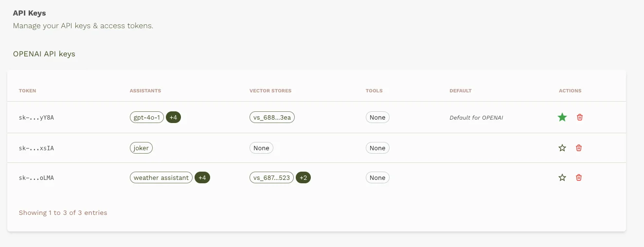Expand the +4 badge beside weather assistant
Screen dimensions: 644x247
[202, 177]
